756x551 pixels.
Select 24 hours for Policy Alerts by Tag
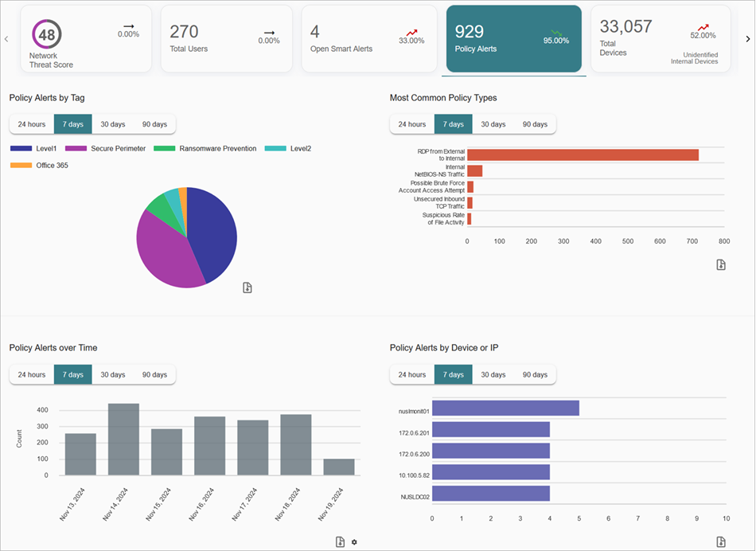[32, 124]
